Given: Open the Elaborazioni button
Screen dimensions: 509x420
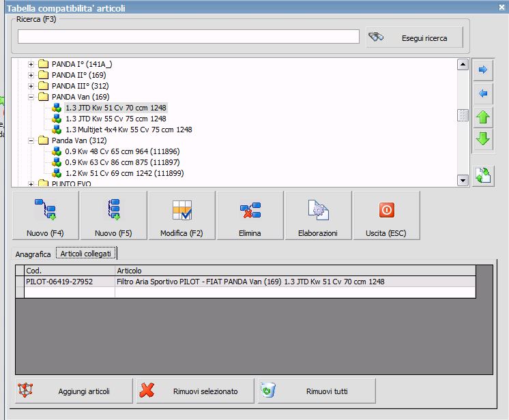Looking at the screenshot, I should pyautogui.click(x=318, y=215).
